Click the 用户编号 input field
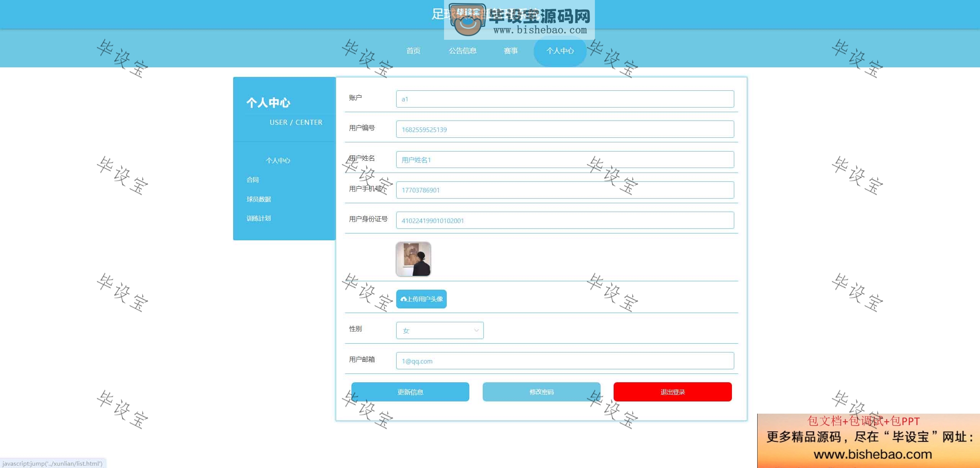 pos(565,129)
